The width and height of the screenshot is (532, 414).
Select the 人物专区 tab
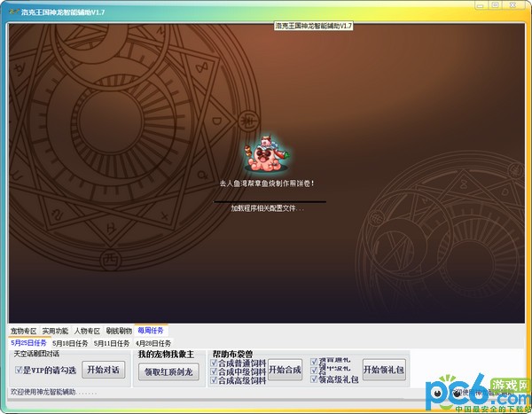click(x=87, y=331)
